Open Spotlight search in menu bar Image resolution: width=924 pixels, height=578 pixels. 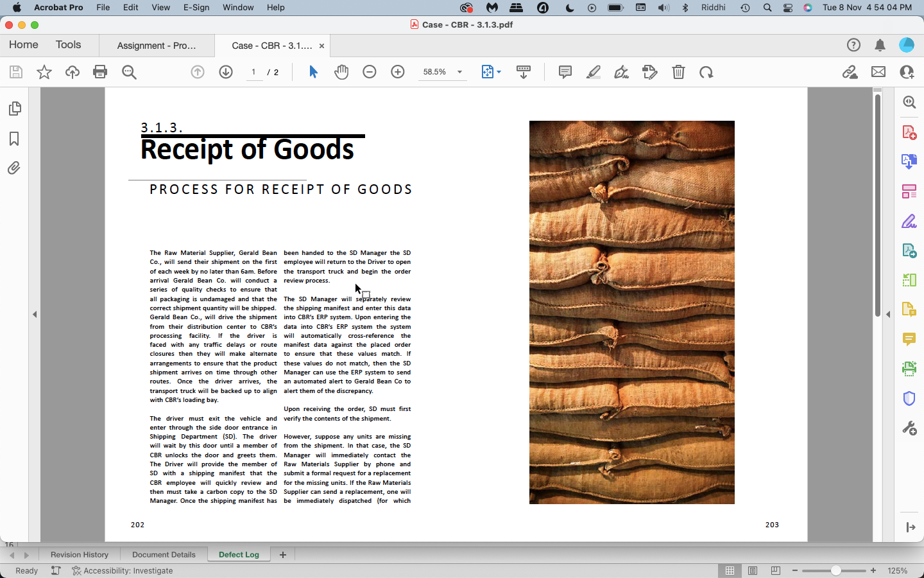pyautogui.click(x=767, y=8)
